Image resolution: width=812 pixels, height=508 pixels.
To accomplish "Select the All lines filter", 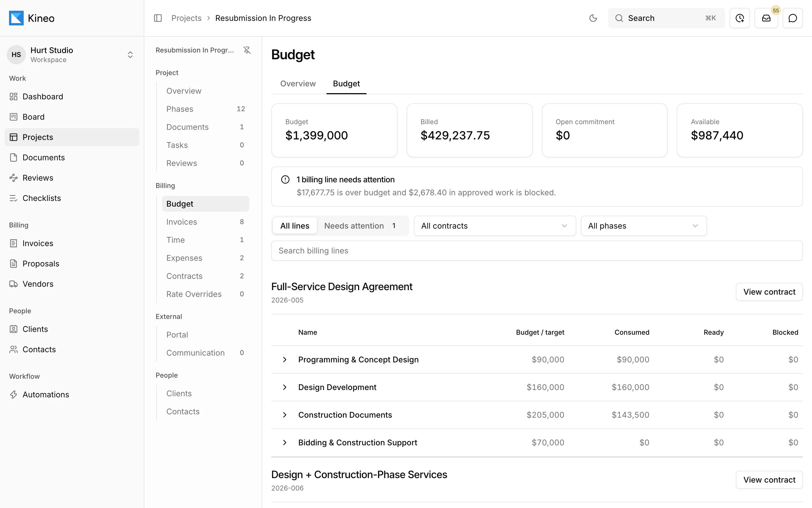I will click(295, 226).
